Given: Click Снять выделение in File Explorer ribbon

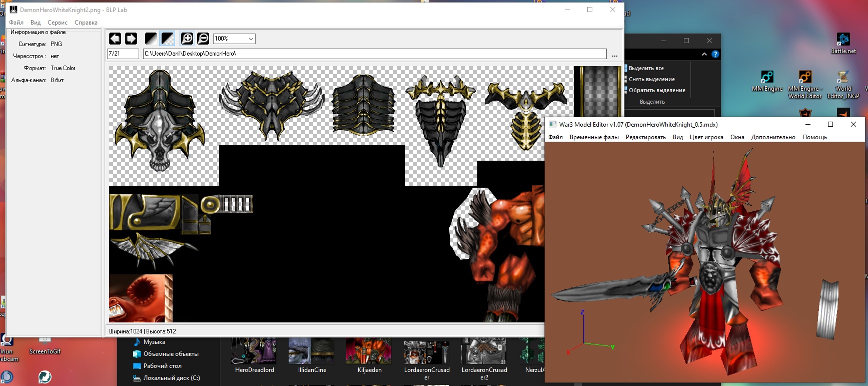Looking at the screenshot, I should coord(651,79).
